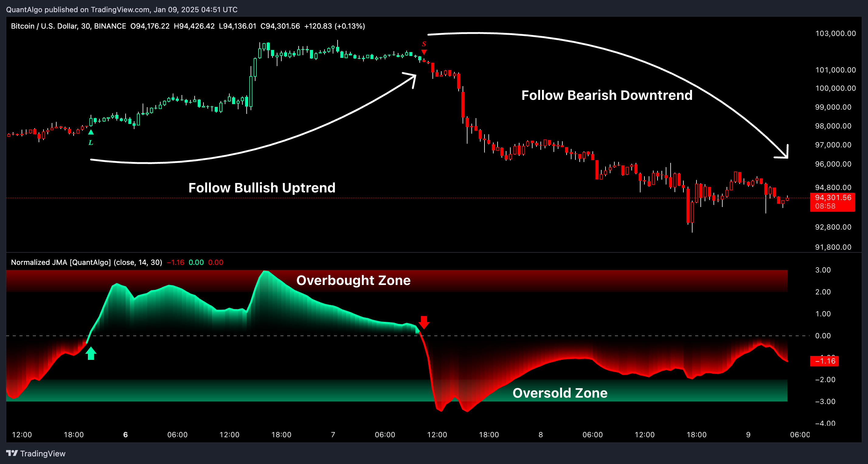Click the QuantAlgo published on TradingView.com header text
This screenshot has width=868, height=464.
tap(122, 9)
